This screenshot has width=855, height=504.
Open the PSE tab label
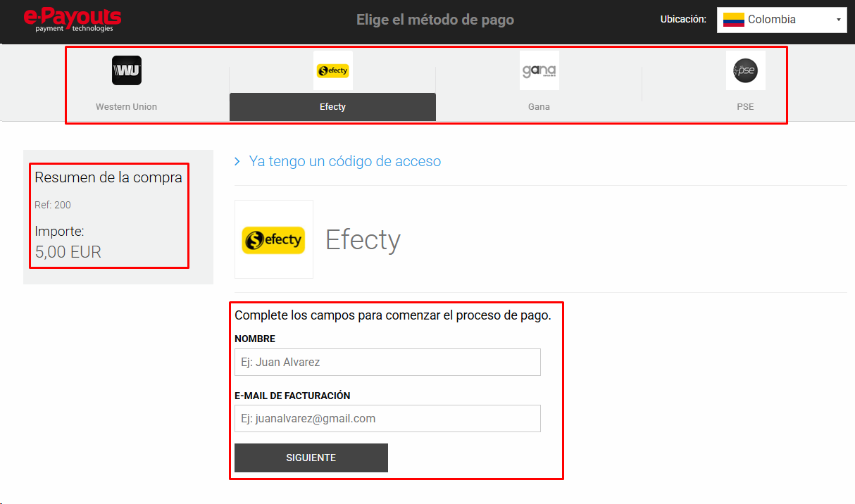tap(746, 107)
